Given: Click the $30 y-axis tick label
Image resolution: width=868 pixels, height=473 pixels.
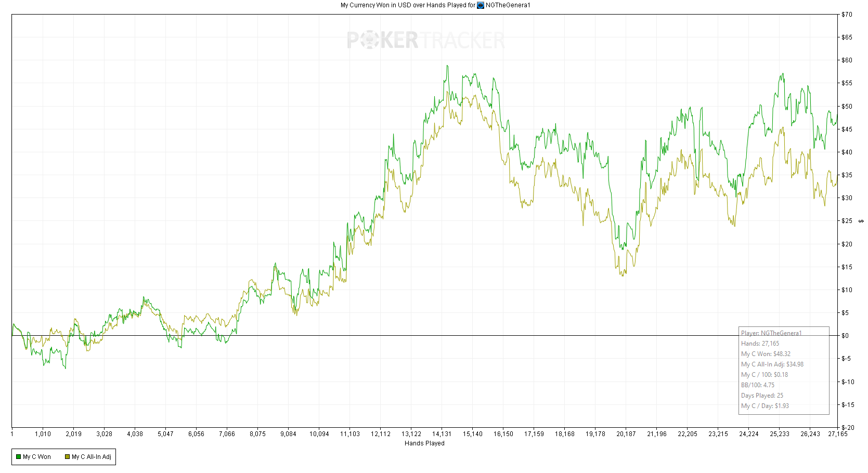Looking at the screenshot, I should [847, 198].
